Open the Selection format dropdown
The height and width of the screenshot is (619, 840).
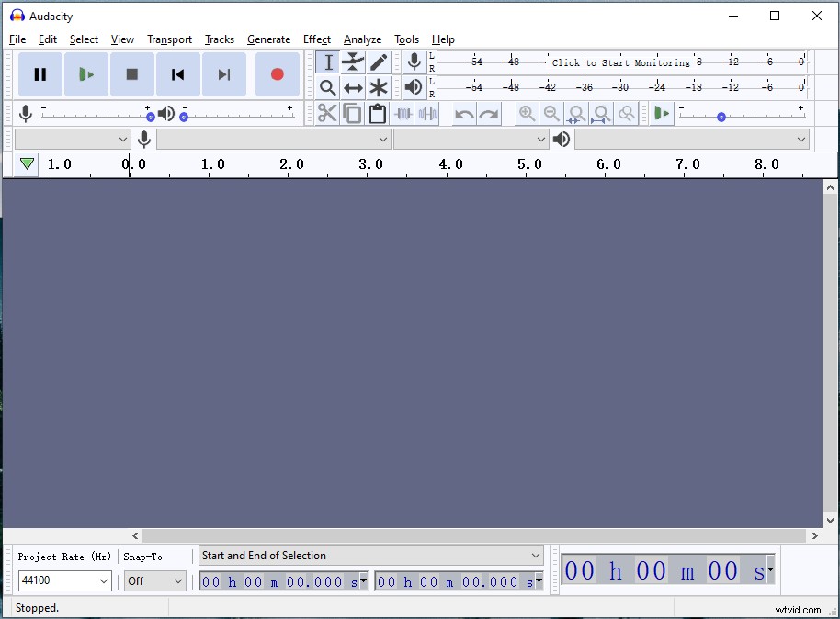[371, 556]
